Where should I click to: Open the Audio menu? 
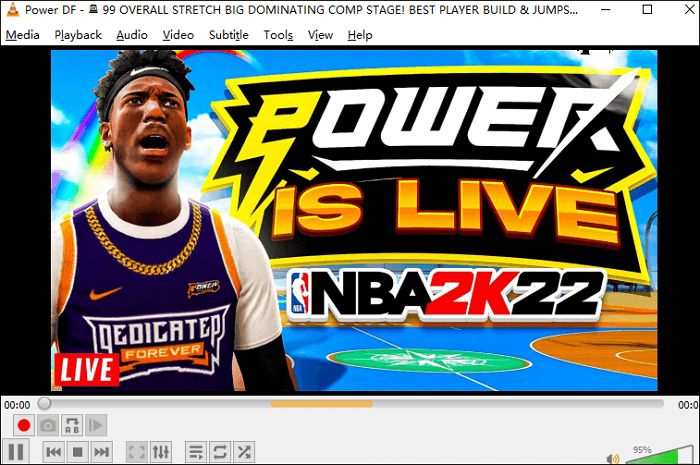(x=132, y=35)
